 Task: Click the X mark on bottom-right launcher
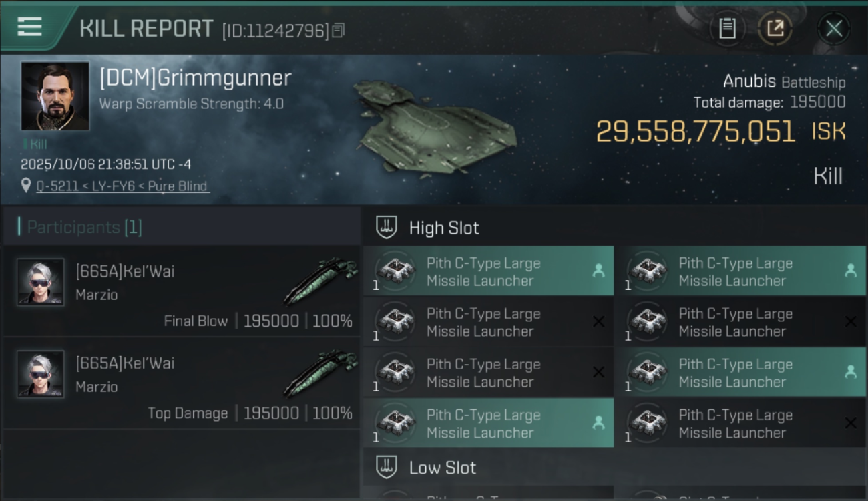pyautogui.click(x=850, y=423)
